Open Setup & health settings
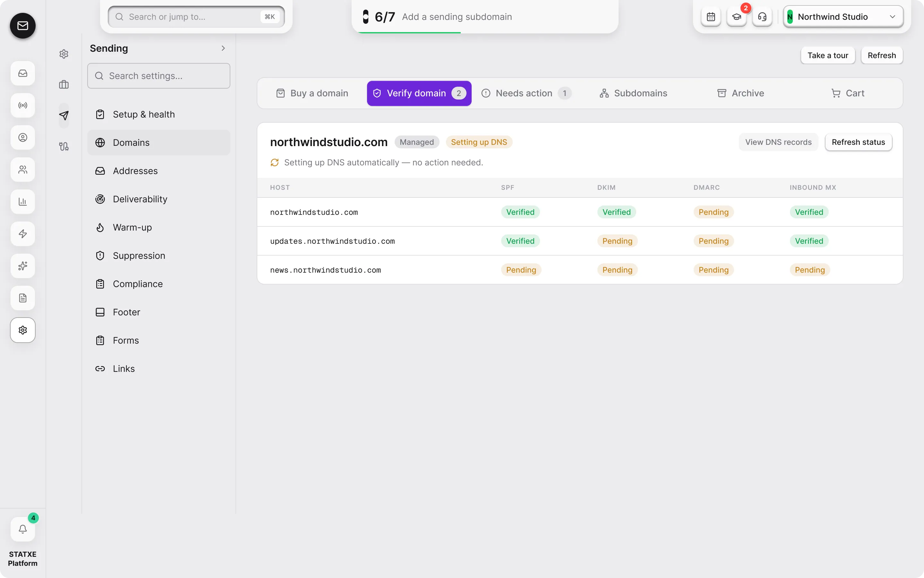 click(158, 114)
